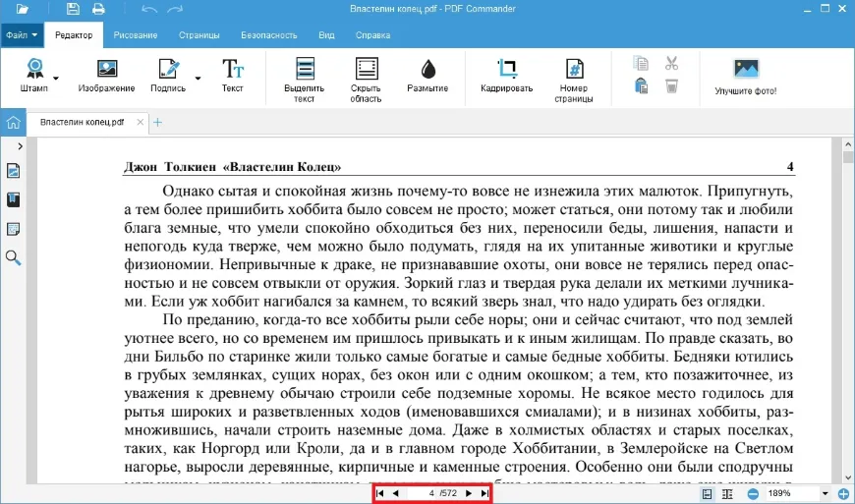The image size is (855, 504).
Task: Expand the Штамп dropdown arrow
Action: (x=56, y=78)
